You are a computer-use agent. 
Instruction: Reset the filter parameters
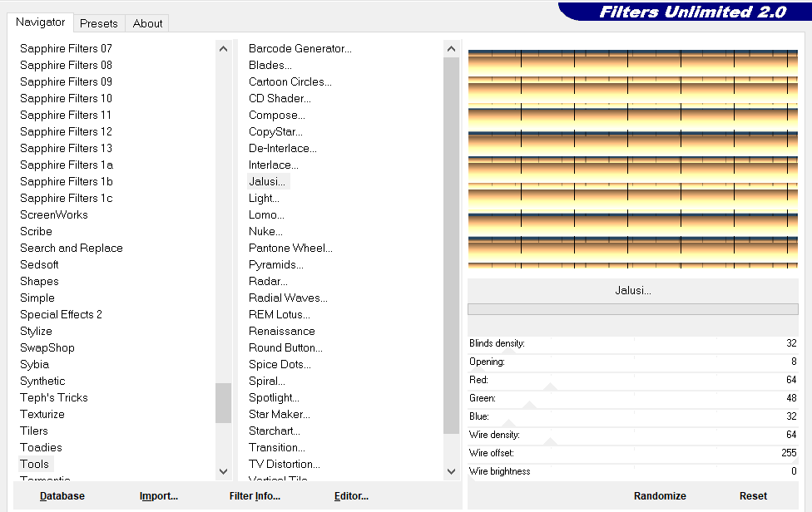coord(753,496)
